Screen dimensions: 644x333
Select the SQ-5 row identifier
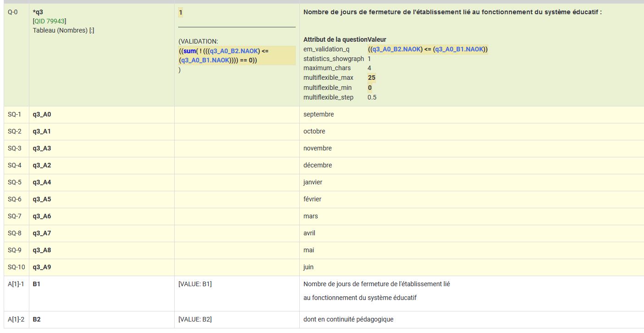click(15, 182)
